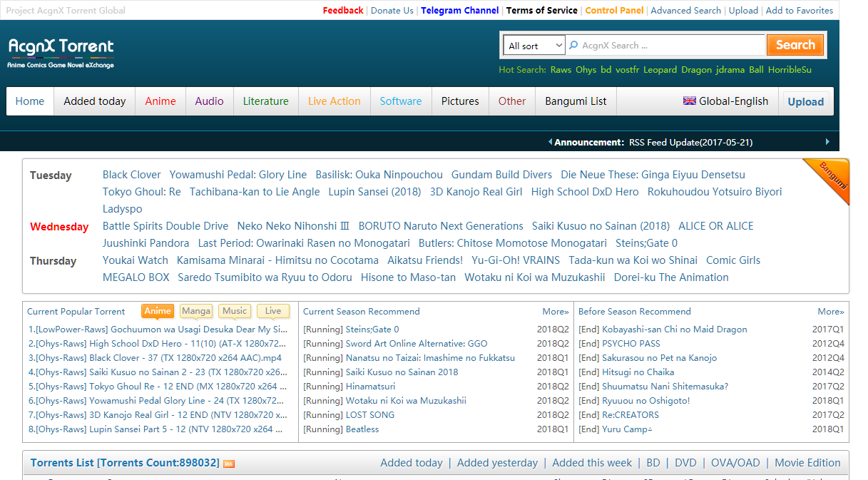Open ALICE OR ALICE in Wednesday's schedule
This screenshot has height=480, width=868.
coord(716,226)
